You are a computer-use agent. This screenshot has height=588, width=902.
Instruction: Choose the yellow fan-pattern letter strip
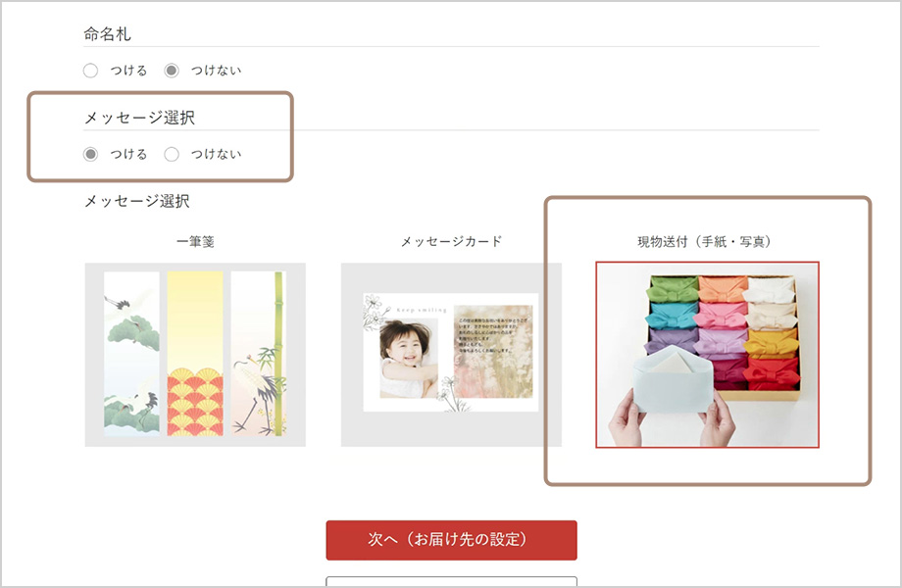tap(195, 354)
